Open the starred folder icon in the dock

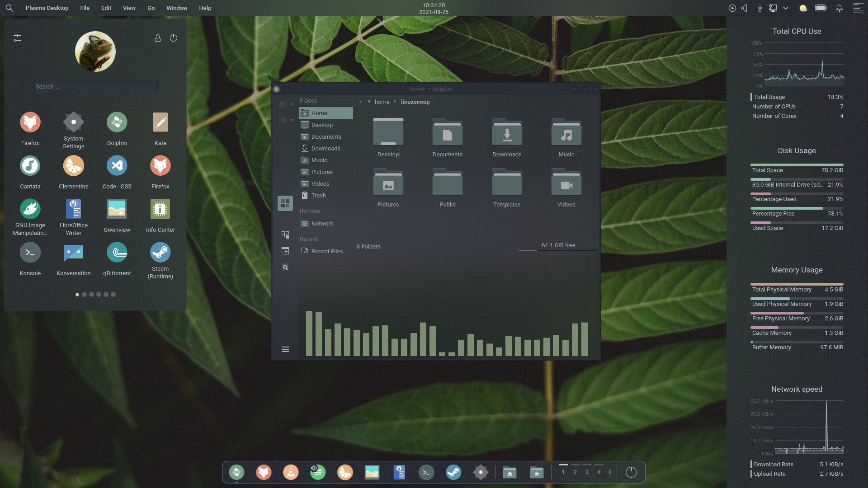tap(537, 472)
